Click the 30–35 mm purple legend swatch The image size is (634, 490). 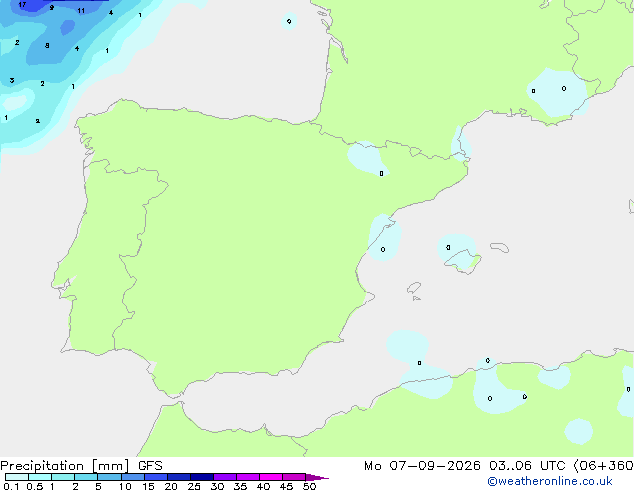click(x=225, y=477)
